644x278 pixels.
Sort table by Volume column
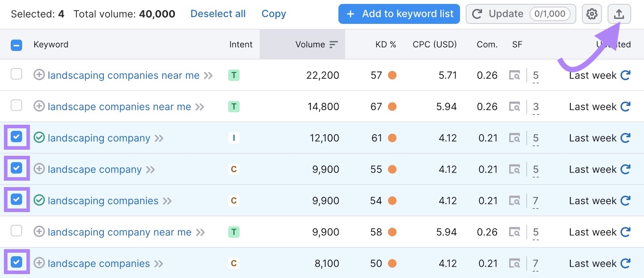click(x=310, y=45)
